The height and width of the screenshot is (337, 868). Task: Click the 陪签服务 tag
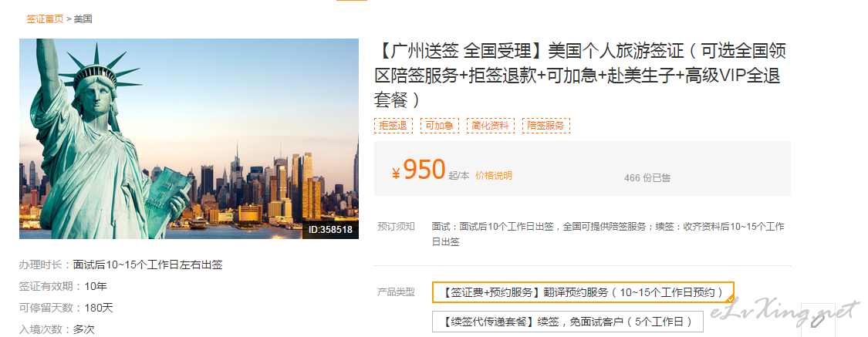tap(545, 126)
